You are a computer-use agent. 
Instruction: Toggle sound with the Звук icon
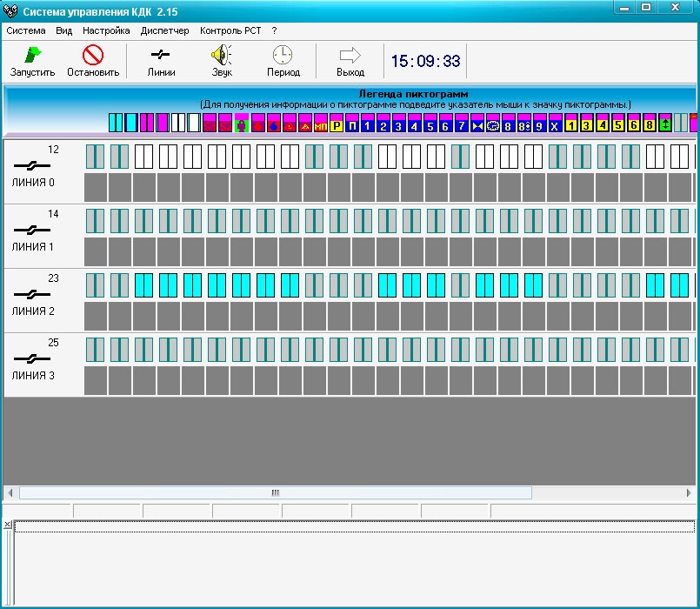coord(222,56)
